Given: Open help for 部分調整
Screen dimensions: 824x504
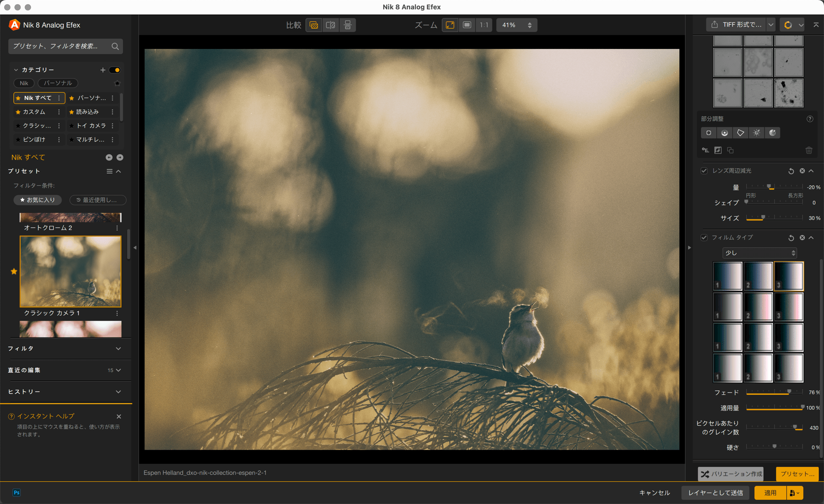Looking at the screenshot, I should [x=810, y=119].
